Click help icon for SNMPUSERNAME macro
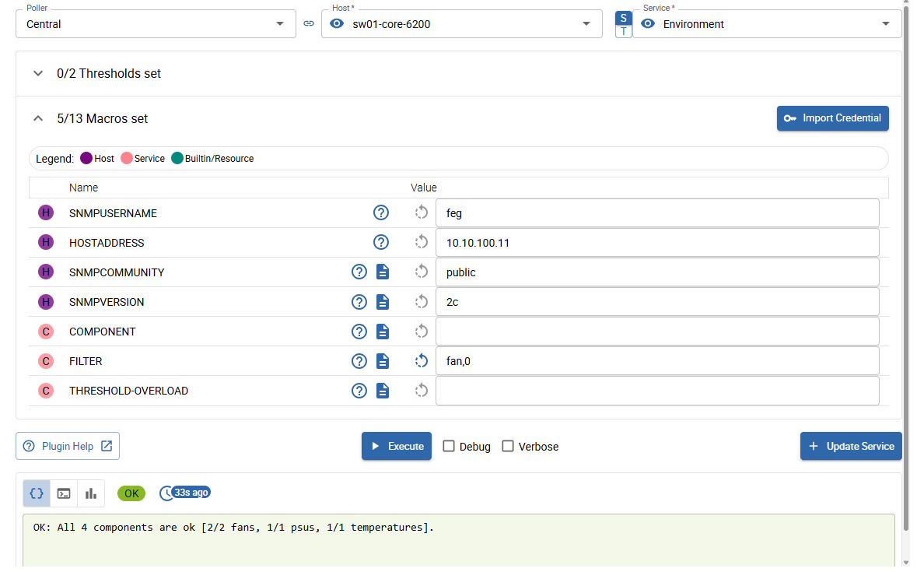Viewport: 924px width, 572px height. point(381,213)
